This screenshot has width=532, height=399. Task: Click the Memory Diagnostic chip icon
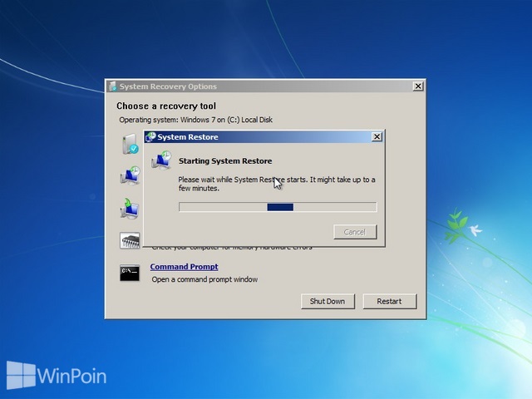pyautogui.click(x=130, y=240)
